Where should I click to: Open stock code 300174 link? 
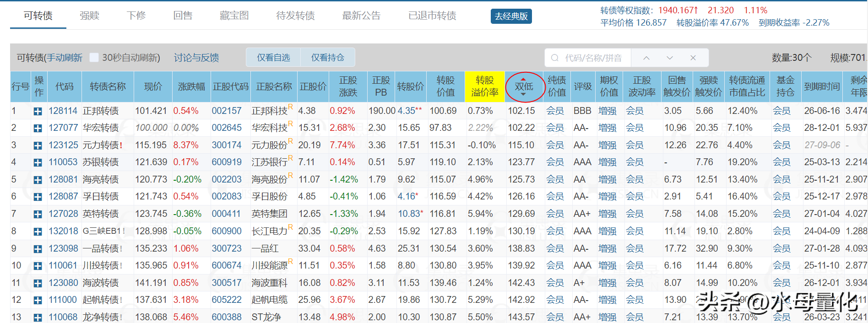point(227,145)
